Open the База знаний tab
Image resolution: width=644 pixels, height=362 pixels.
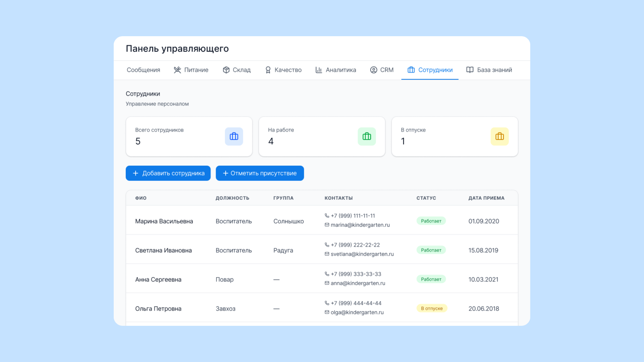(x=489, y=70)
